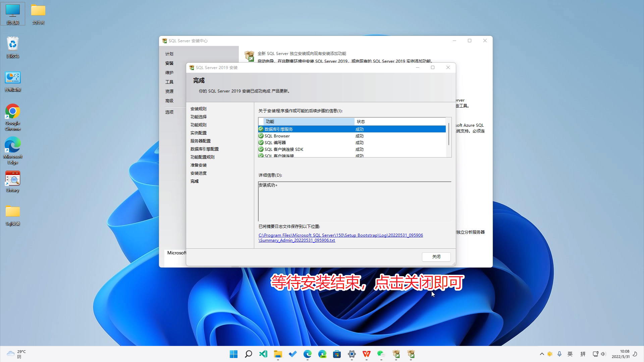Click the 关闭 button in the setup dialog
Image resolution: width=644 pixels, height=362 pixels.
click(436, 257)
